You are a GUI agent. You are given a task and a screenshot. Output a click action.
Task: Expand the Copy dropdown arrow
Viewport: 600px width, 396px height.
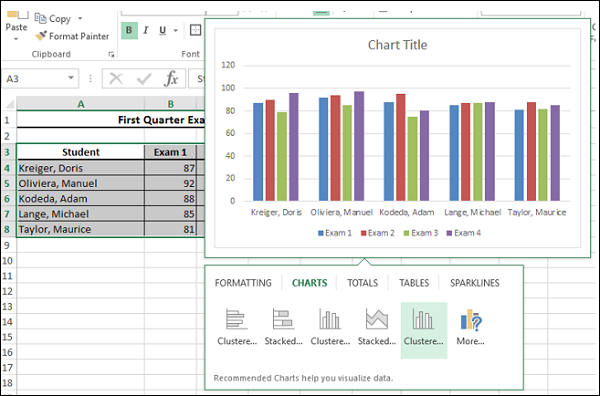tap(80, 18)
